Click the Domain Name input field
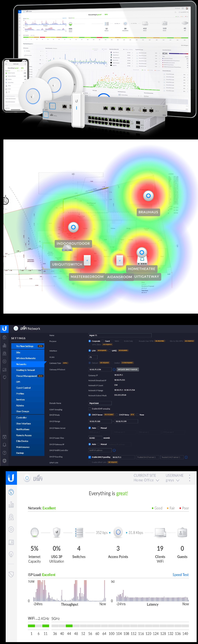The width and height of the screenshot is (198, 644). (100, 403)
